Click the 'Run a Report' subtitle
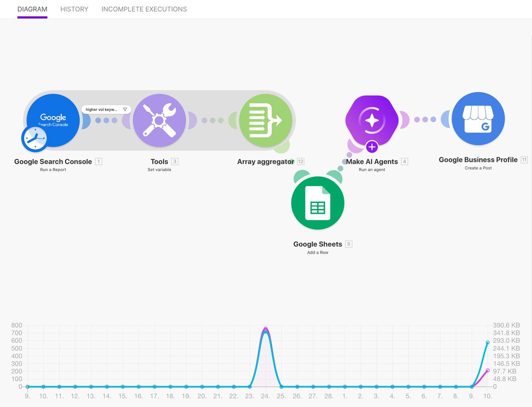The image size is (532, 407). (53, 170)
